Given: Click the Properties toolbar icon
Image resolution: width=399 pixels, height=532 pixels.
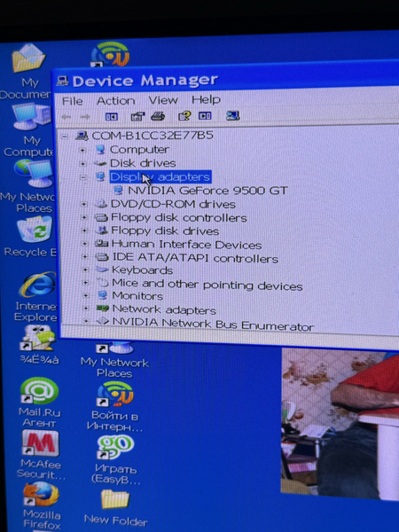Looking at the screenshot, I should tap(137, 116).
